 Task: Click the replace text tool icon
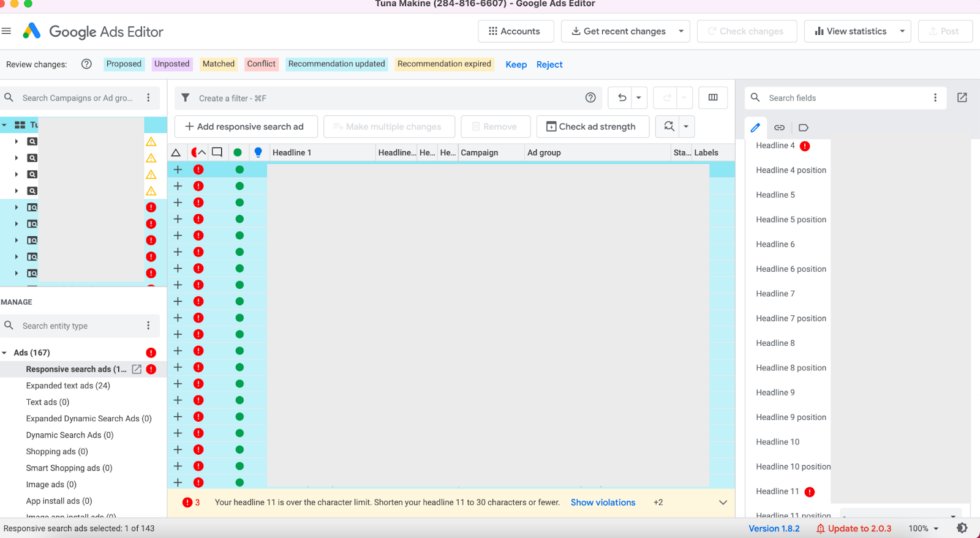point(669,126)
